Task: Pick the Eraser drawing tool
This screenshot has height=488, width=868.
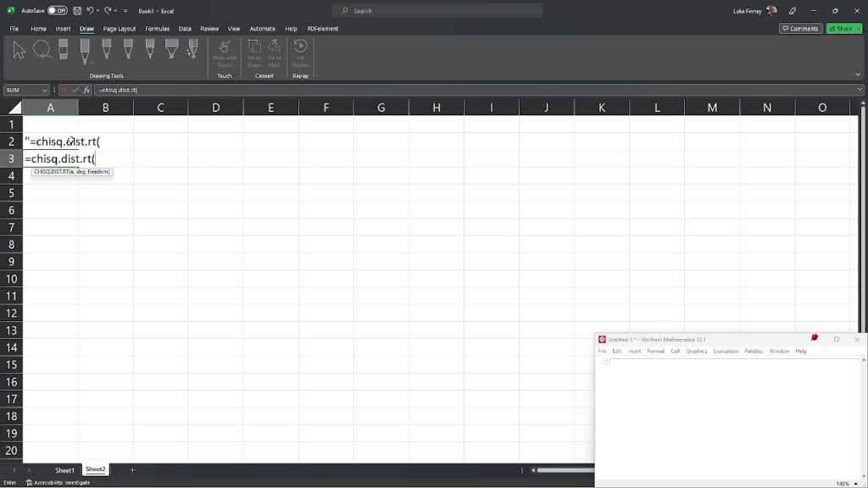Action: pyautogui.click(x=63, y=50)
